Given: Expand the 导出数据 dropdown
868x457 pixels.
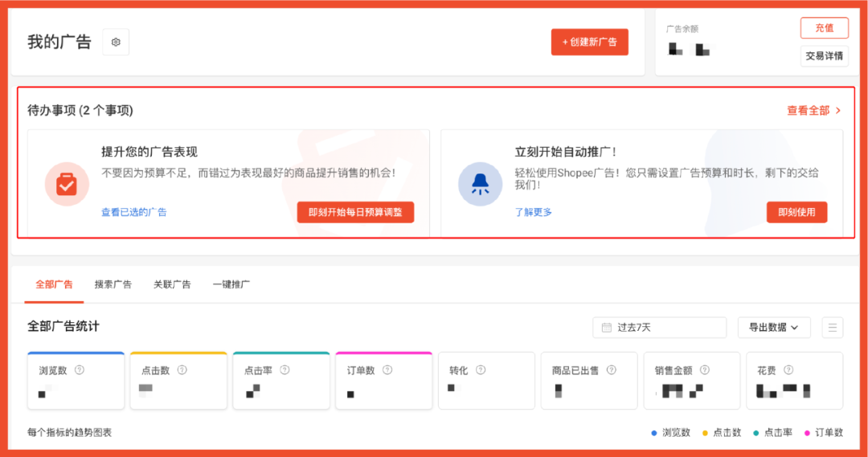Looking at the screenshot, I should (774, 328).
